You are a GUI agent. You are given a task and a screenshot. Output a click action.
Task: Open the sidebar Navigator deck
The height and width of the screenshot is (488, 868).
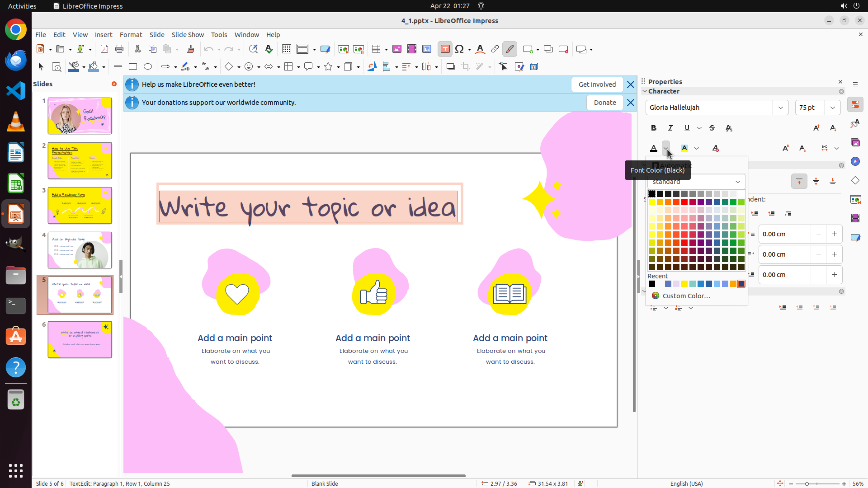[x=855, y=161]
